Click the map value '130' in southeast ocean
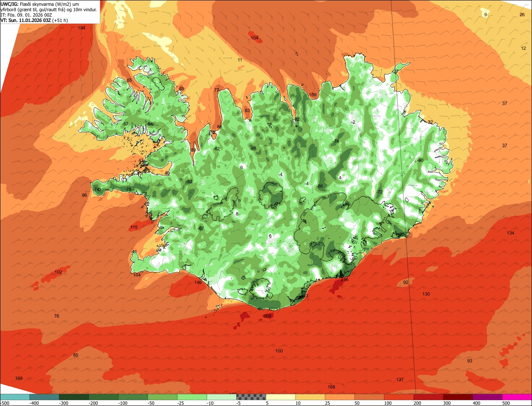This screenshot has height=406, width=532. click(x=426, y=294)
